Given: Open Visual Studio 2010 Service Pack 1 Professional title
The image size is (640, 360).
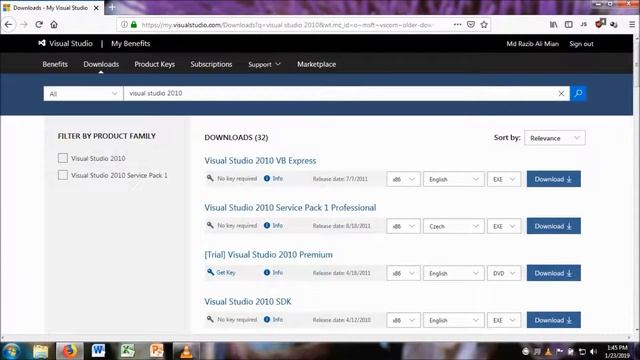Looking at the screenshot, I should 290,207.
